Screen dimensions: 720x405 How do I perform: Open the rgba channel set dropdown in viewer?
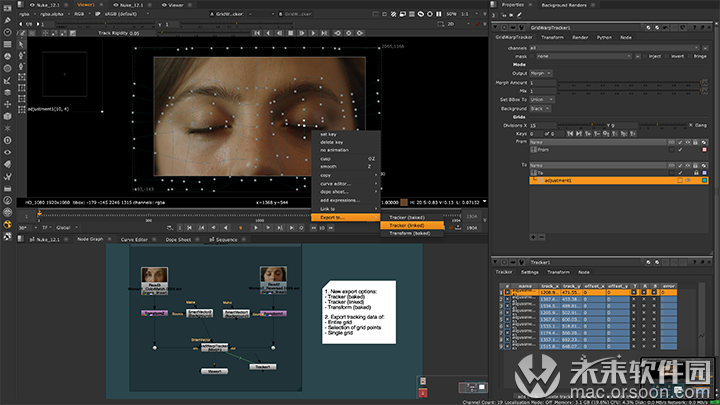pos(27,14)
